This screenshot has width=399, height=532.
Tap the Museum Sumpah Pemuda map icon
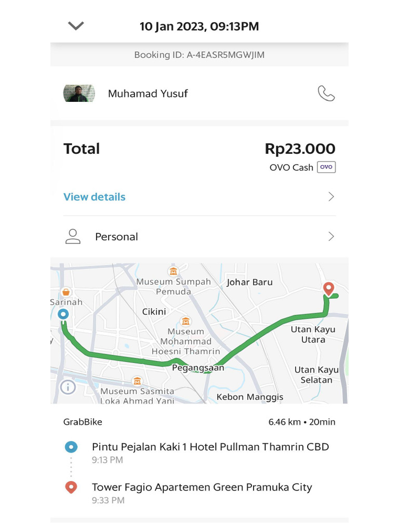[174, 271]
